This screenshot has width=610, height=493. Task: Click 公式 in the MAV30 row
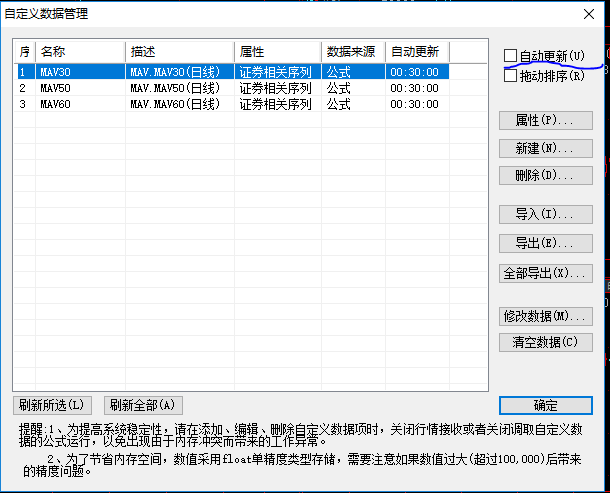[x=338, y=72]
